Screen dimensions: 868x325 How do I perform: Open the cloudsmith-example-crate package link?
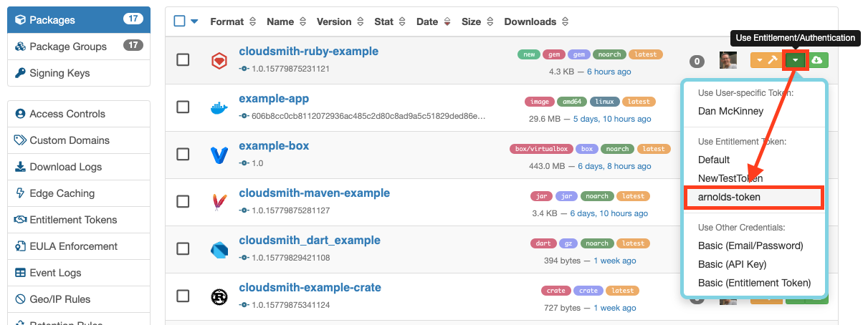(310, 288)
